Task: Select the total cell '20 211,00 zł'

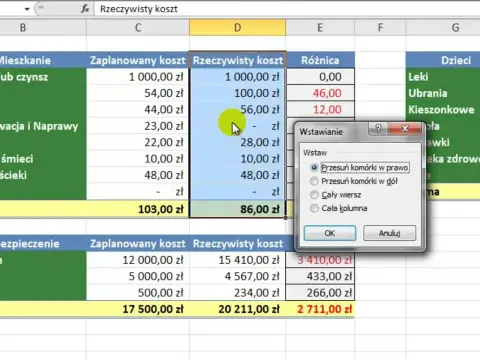Action: (237, 309)
